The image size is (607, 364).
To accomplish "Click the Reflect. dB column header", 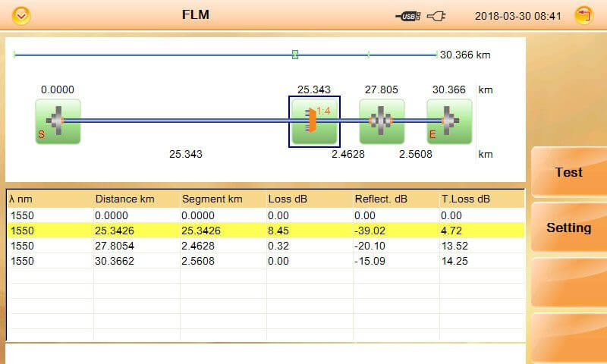I will 381,199.
